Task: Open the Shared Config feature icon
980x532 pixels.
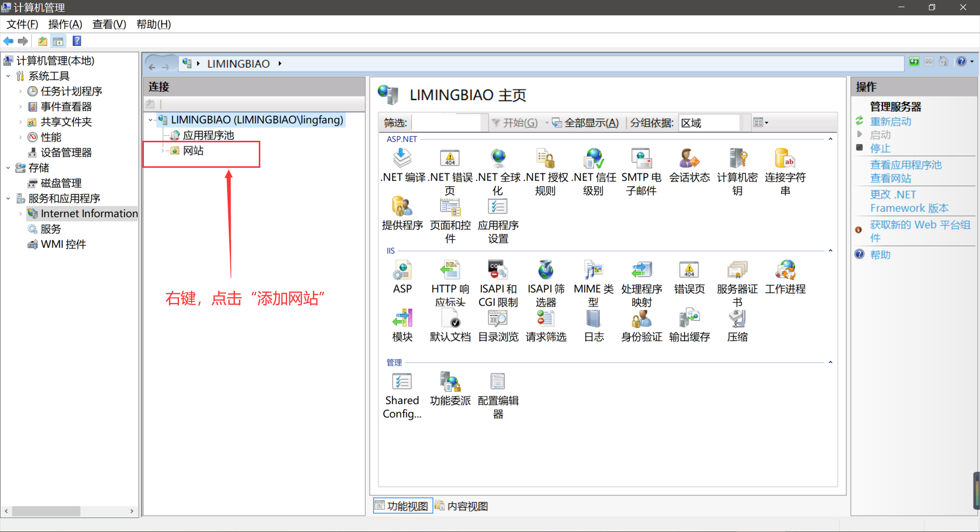Action: click(x=402, y=382)
